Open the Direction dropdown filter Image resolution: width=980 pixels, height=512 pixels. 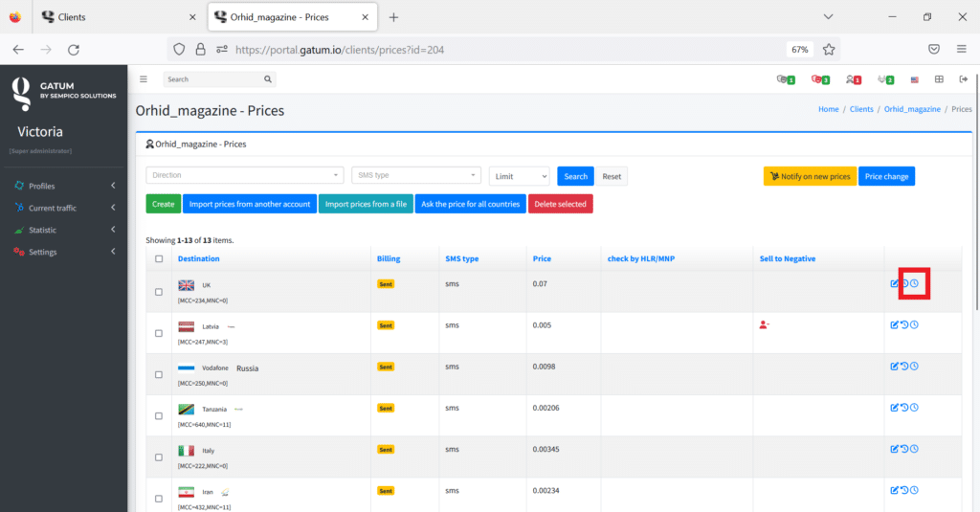245,175
